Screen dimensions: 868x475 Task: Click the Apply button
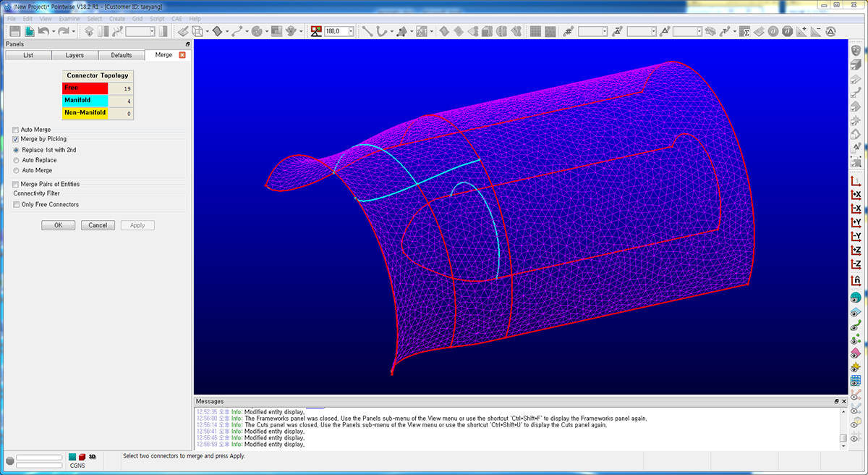pos(137,225)
